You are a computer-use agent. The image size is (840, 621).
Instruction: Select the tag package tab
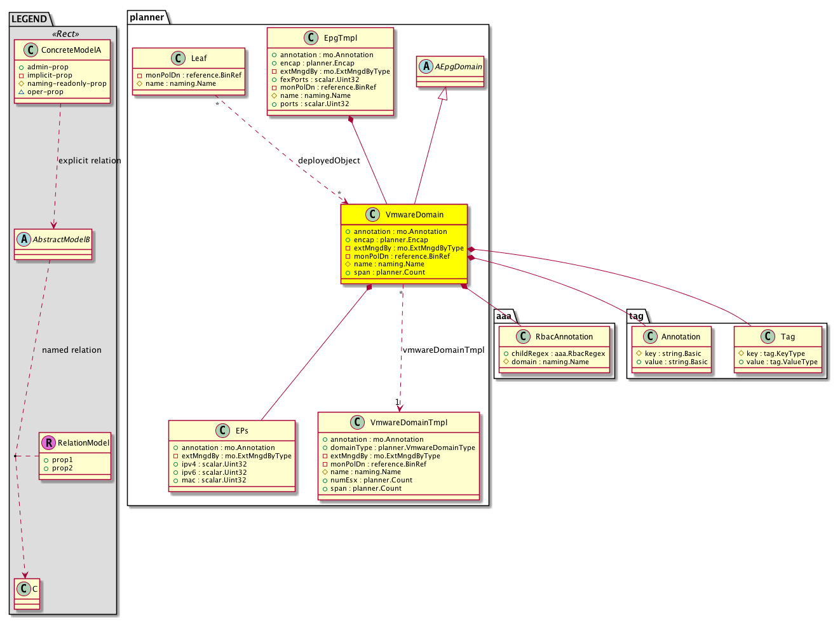coord(636,316)
